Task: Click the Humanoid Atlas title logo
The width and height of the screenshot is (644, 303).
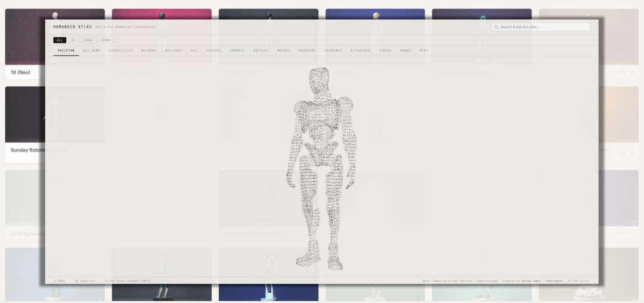Action: (72, 27)
